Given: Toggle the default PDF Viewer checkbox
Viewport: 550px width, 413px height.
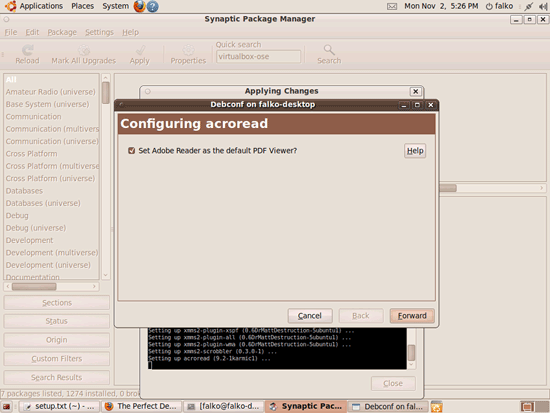Looking at the screenshot, I should click(132, 151).
